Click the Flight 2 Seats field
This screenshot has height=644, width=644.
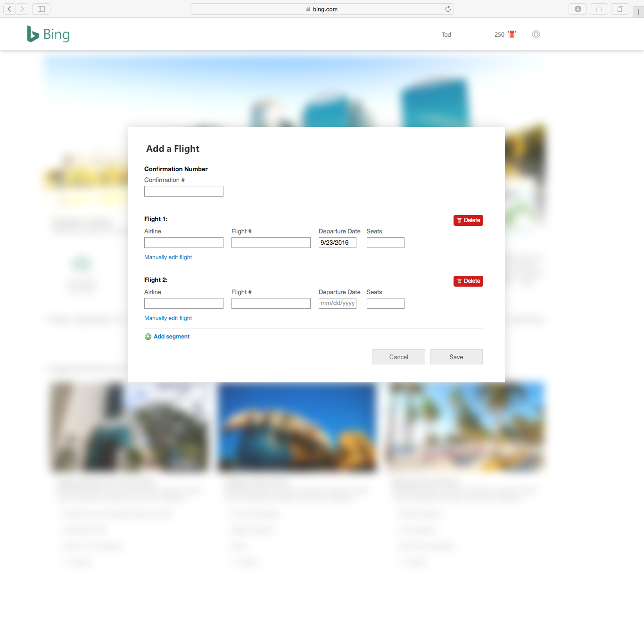click(386, 303)
